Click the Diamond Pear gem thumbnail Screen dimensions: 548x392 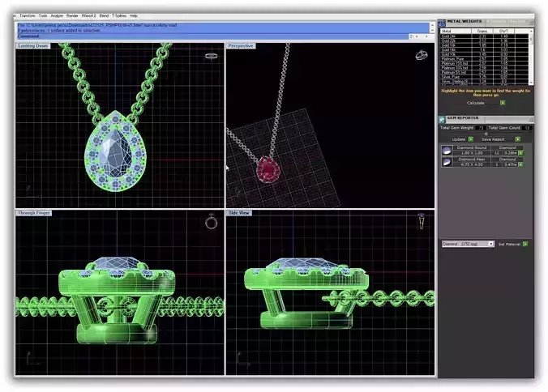coord(447,162)
